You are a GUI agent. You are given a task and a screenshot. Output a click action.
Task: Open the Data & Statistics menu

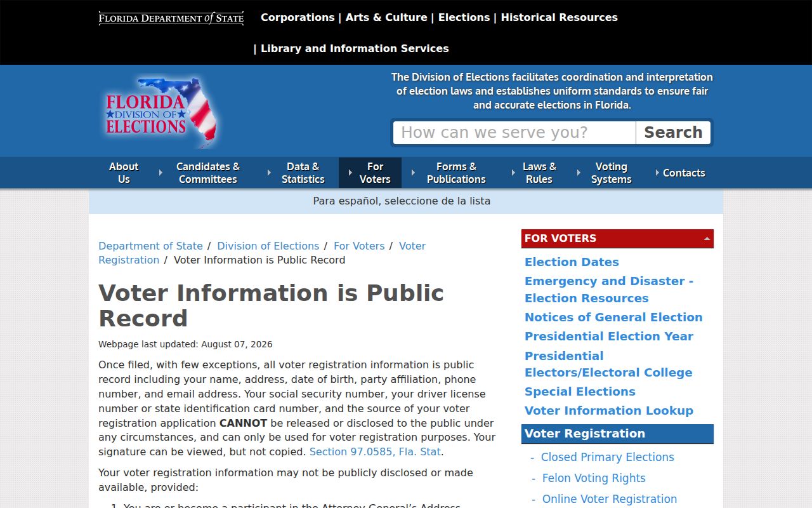(303, 173)
